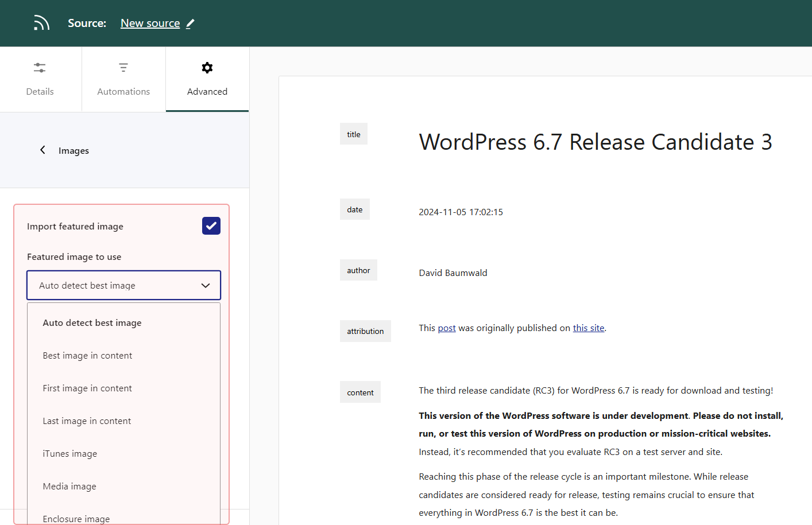Image resolution: width=812 pixels, height=525 pixels.
Task: Select Best image in content option
Action: coord(87,355)
